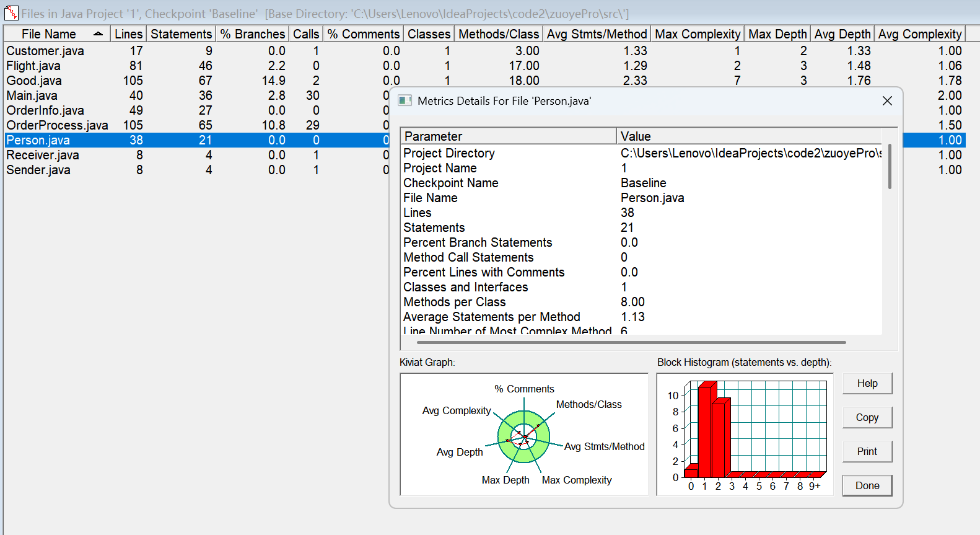980x535 pixels.
Task: Click the Parameter column header in dialog
Action: coord(509,136)
